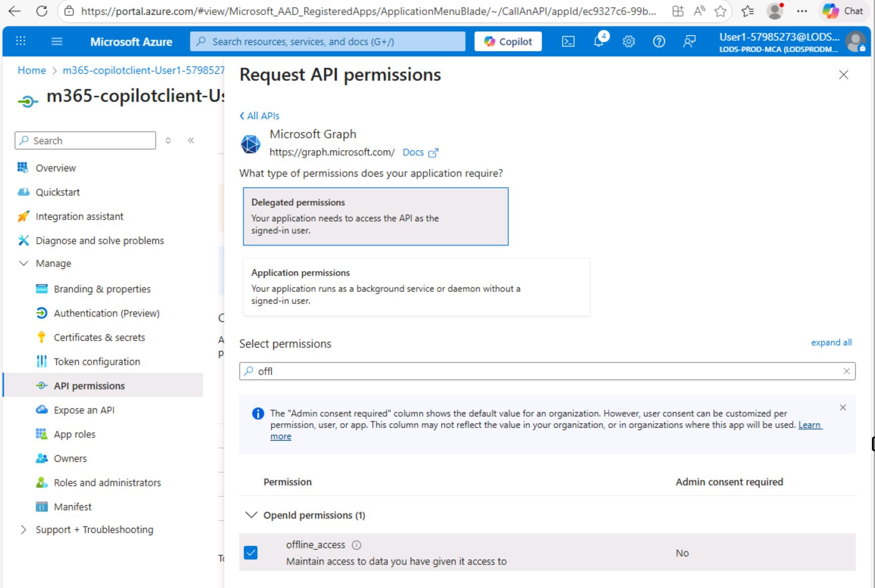Open Azure Cloud Shell icon
Screen dimensions: 875x588
point(568,42)
